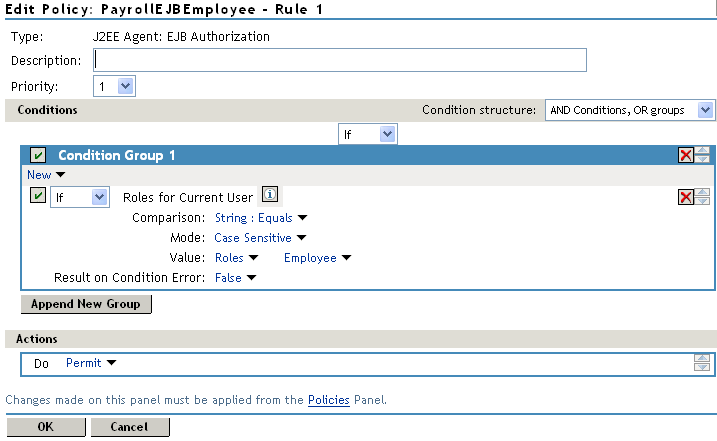The image size is (717, 441).
Task: Move Roles condition down with arrow
Action: (703, 201)
